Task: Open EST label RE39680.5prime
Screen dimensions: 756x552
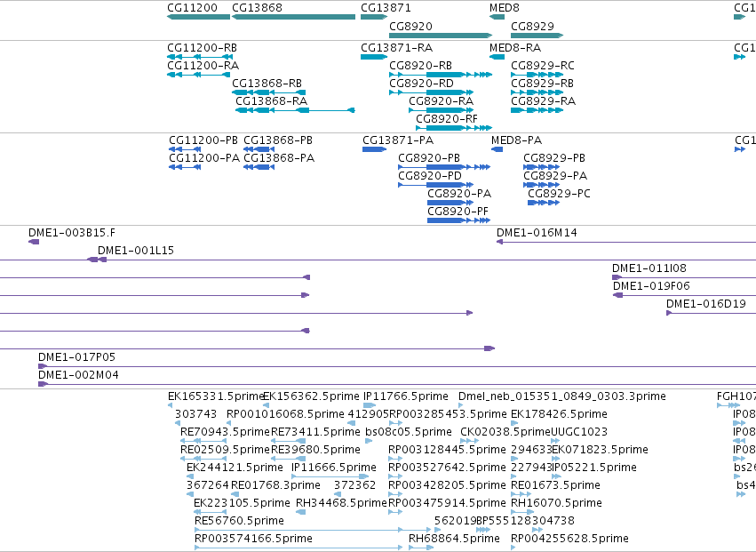Action: [x=315, y=450]
